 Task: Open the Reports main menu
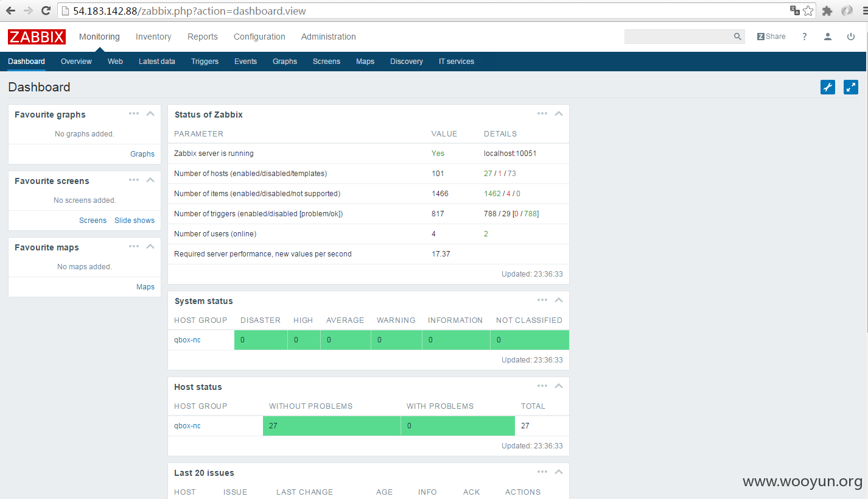coord(203,37)
